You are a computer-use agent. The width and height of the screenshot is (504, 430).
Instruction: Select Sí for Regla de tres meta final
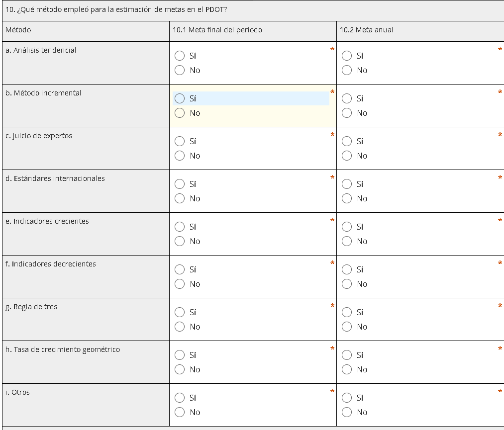(x=180, y=312)
